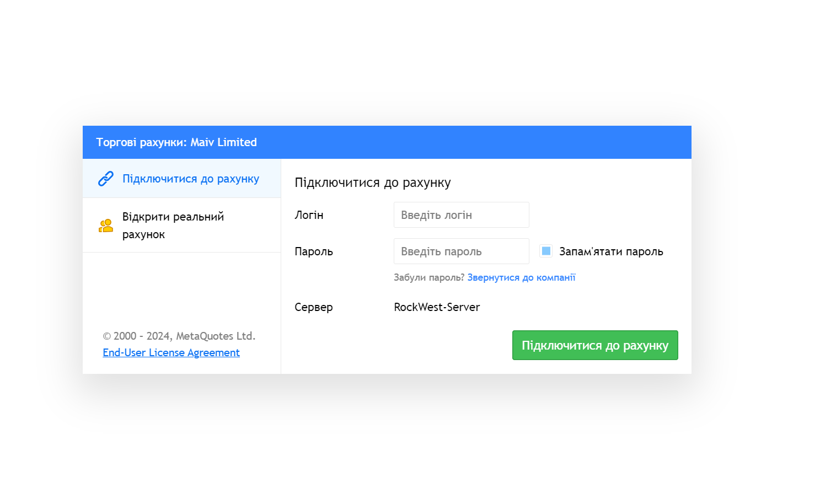This screenshot has width=820, height=504.
Task: Click the 'Логін' field label
Action: tap(309, 215)
